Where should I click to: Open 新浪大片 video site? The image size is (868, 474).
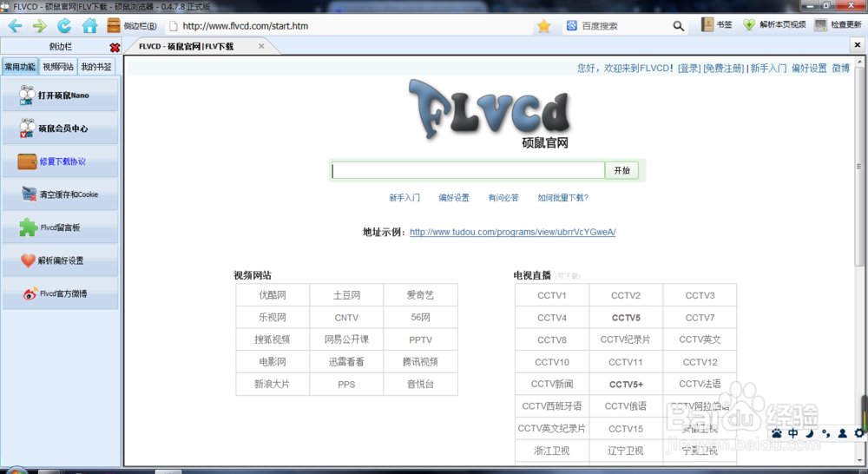tap(273, 384)
